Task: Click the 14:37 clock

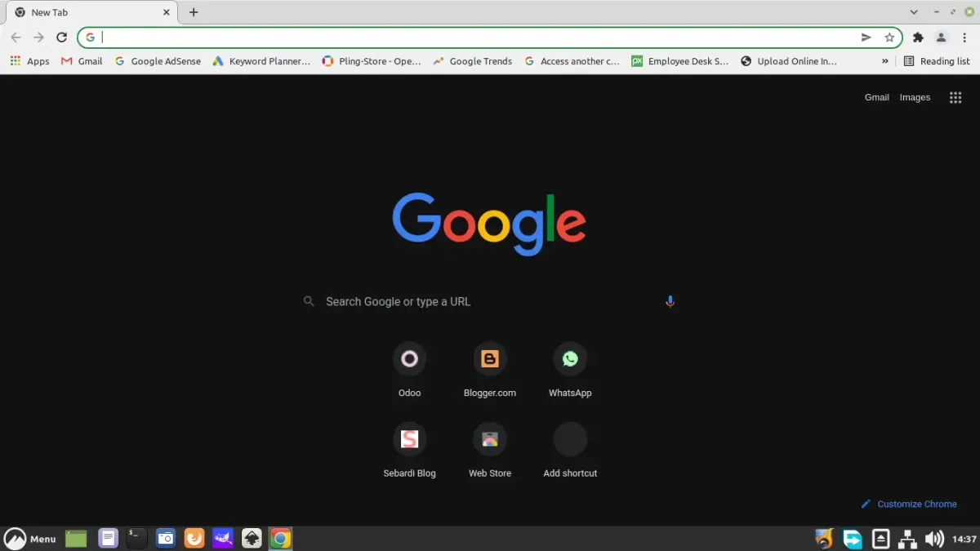Action: pyautogui.click(x=964, y=540)
